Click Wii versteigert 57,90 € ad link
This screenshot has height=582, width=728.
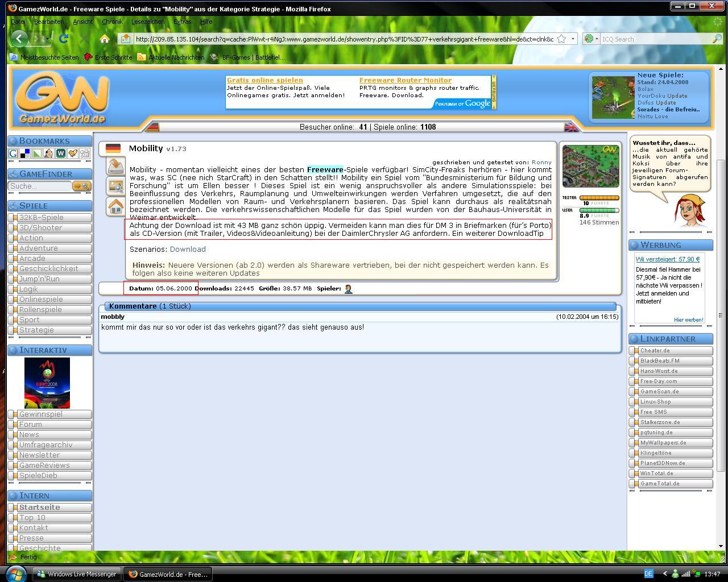[x=668, y=259]
